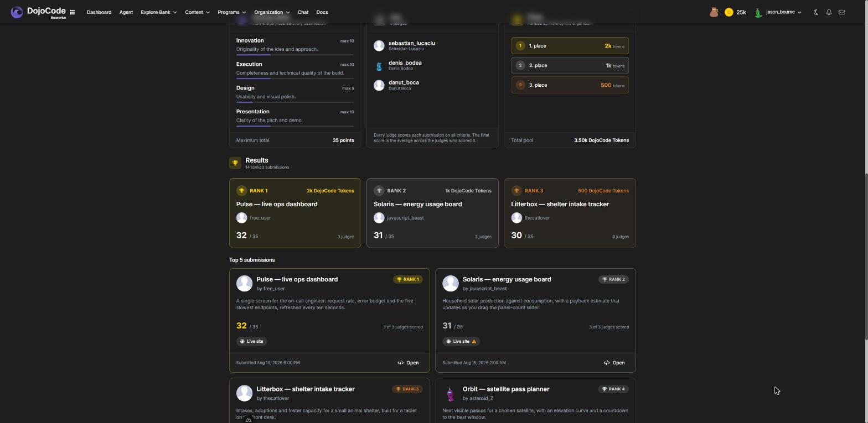Click the Innovation criterion progress bar
Image resolution: width=868 pixels, height=423 pixels.
coord(295,55)
